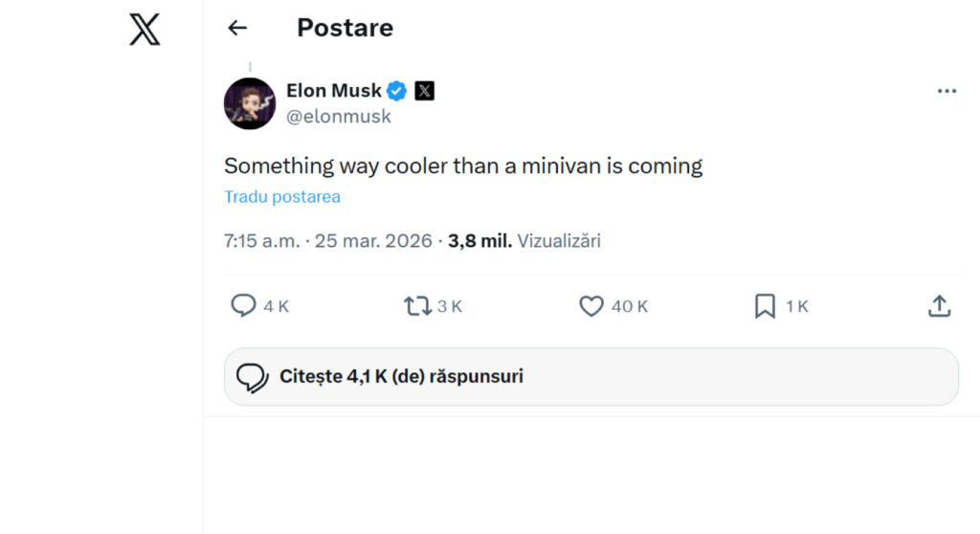Click the chat bubbles icon beside Citește
Image resolution: width=980 pixels, height=534 pixels.
point(252,377)
